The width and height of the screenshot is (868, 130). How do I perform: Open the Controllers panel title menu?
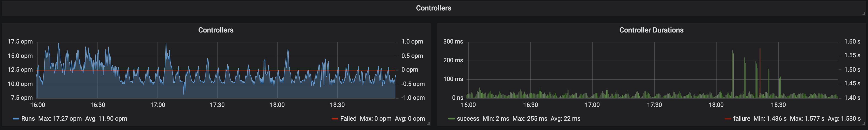pyautogui.click(x=216, y=30)
